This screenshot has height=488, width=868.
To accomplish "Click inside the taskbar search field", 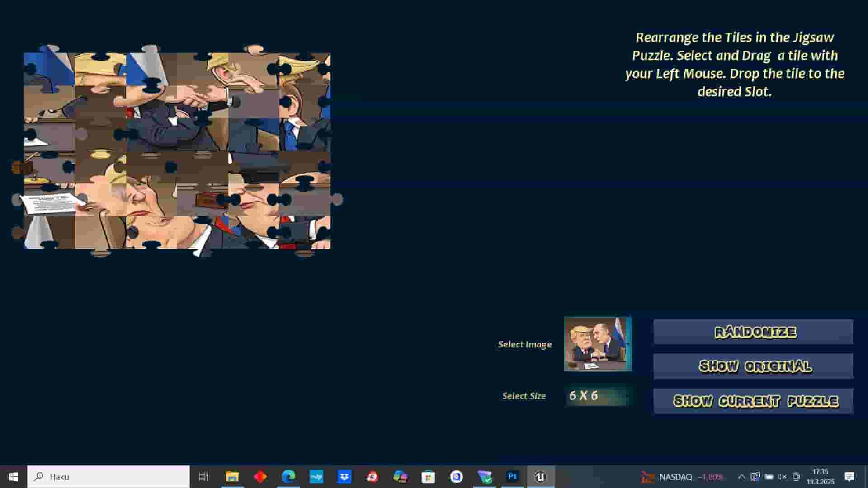I will (108, 477).
